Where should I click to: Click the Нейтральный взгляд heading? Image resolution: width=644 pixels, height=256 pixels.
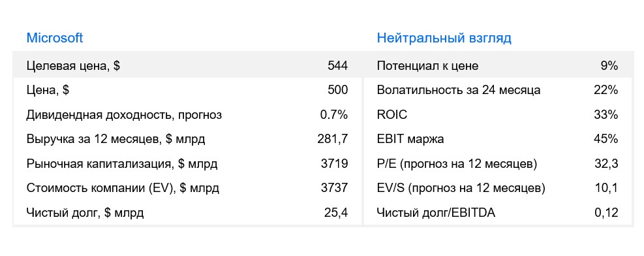coord(444,39)
